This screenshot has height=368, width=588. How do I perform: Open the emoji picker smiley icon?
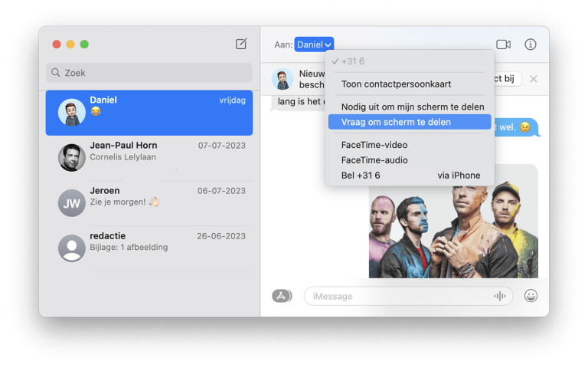point(531,296)
